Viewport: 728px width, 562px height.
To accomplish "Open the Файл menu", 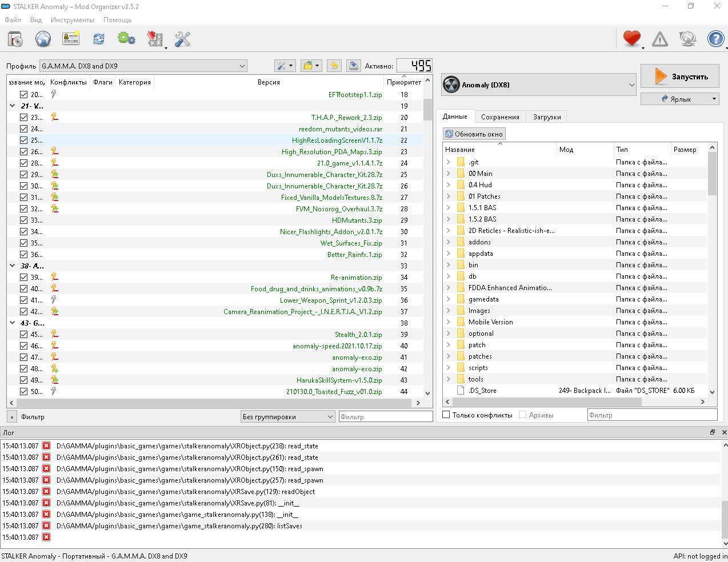I will [13, 19].
